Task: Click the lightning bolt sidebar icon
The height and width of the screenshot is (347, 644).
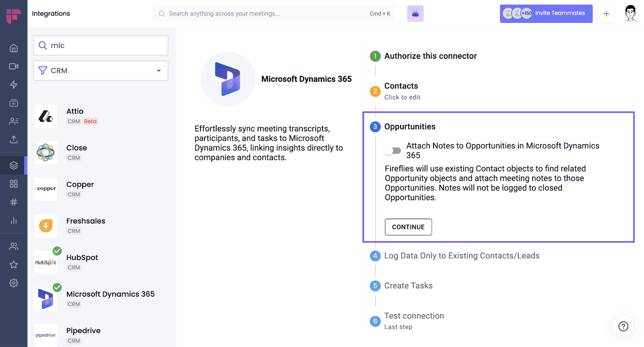Action: [x=14, y=84]
